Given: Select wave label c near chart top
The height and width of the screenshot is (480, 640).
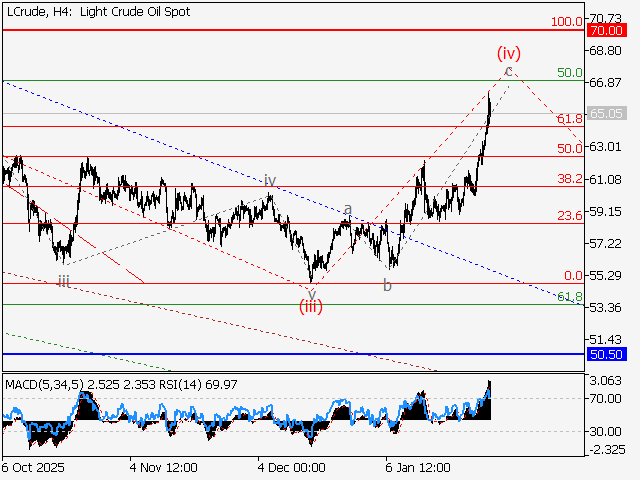Looking at the screenshot, I should [509, 71].
